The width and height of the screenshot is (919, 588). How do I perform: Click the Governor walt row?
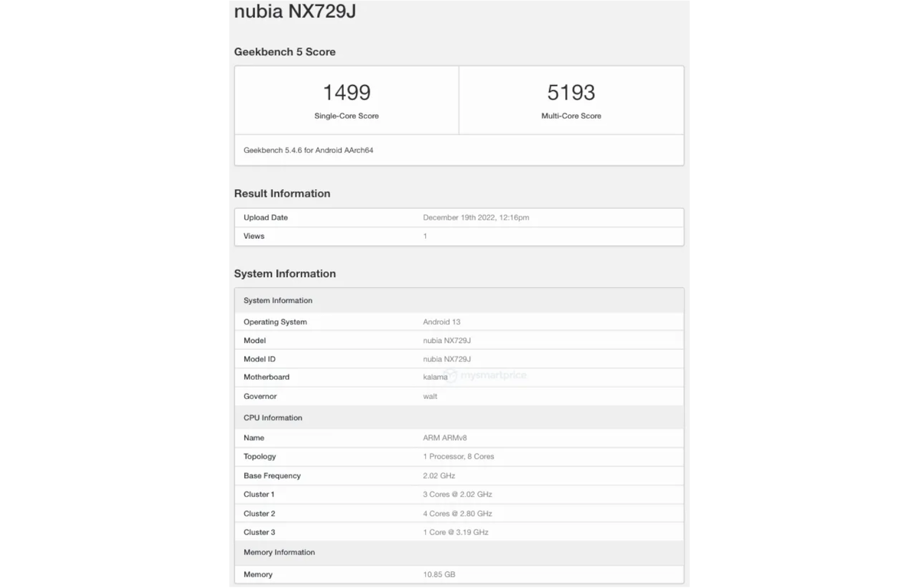point(430,396)
